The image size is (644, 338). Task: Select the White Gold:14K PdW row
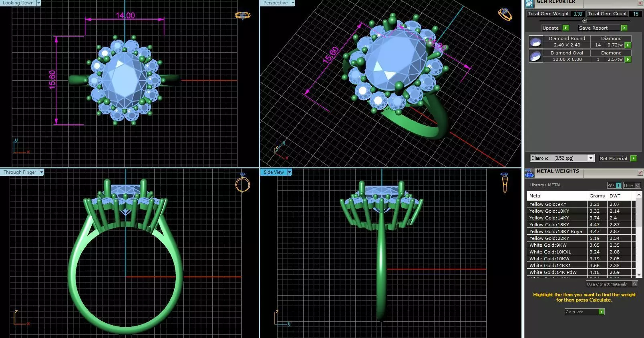pos(581,272)
